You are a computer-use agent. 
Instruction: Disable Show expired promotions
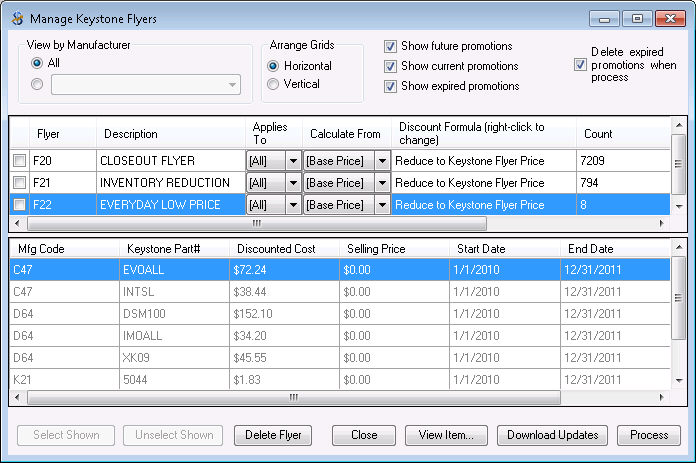391,86
